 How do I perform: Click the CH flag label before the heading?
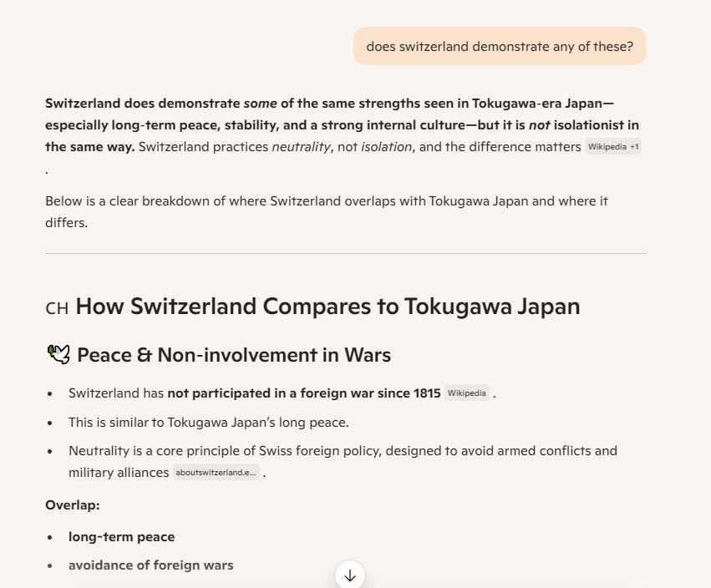point(57,308)
